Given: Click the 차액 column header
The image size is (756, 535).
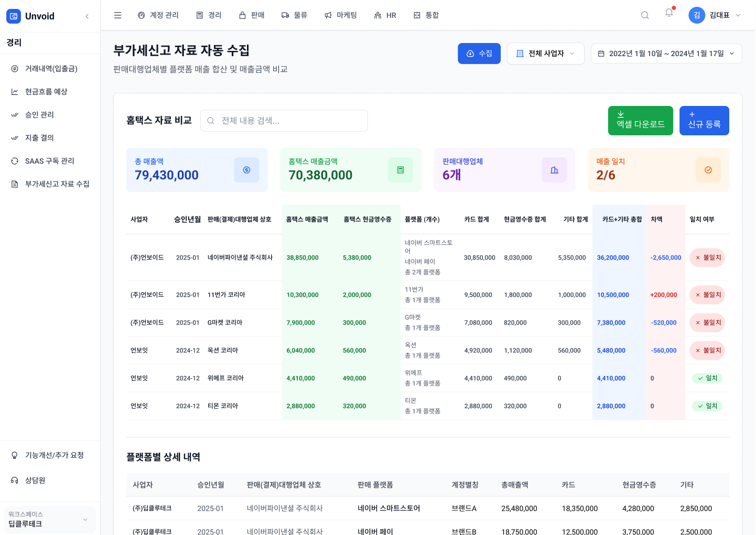Looking at the screenshot, I should point(656,219).
